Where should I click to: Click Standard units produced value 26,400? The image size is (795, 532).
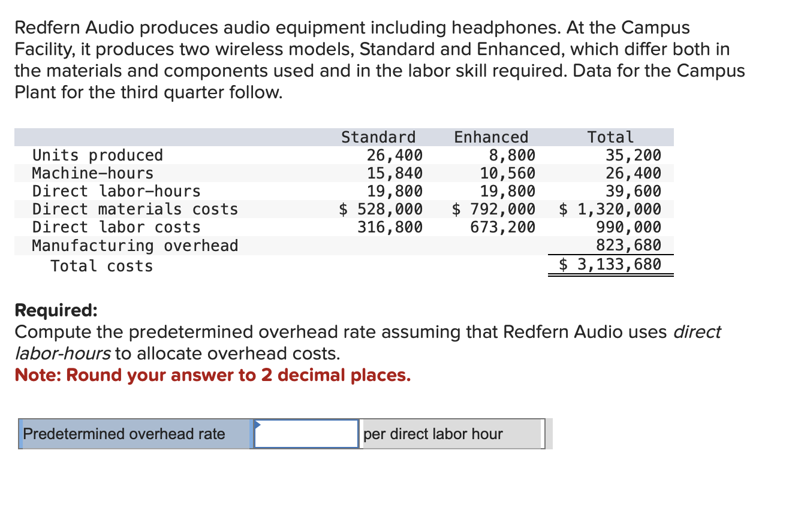(x=395, y=155)
